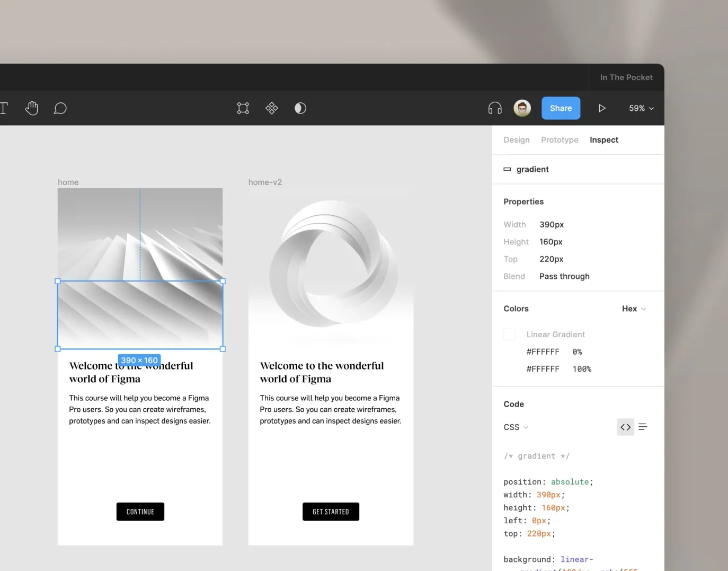Click the table view icon beside code toggle

pos(642,427)
